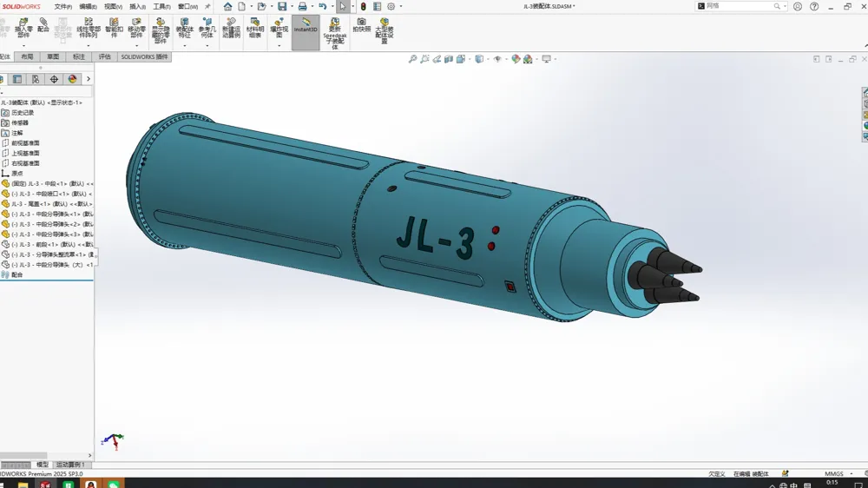Create a new document with the New icon
The width and height of the screenshot is (868, 488).
point(242,7)
